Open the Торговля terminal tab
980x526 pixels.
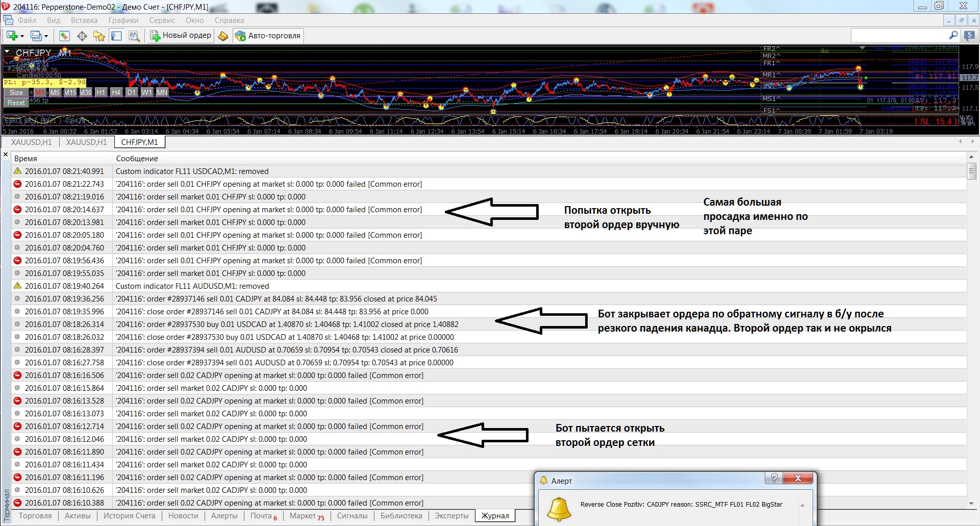(35, 516)
